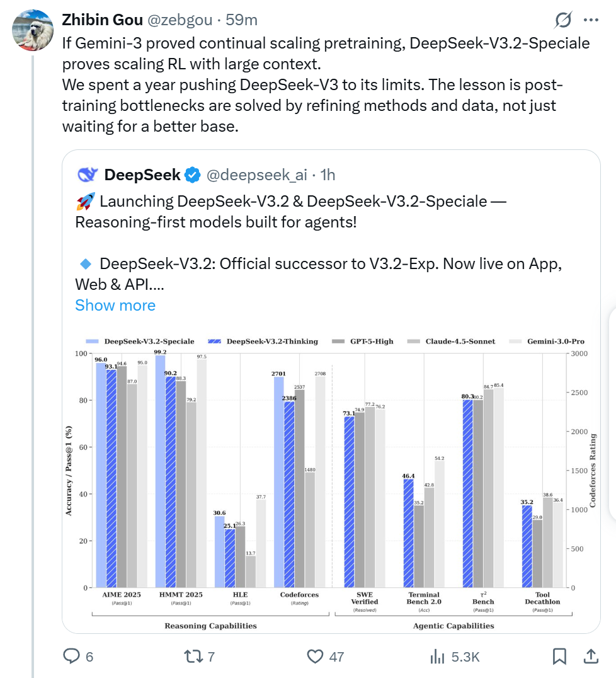Bookmark the post
This screenshot has height=678, width=616.
(559, 657)
